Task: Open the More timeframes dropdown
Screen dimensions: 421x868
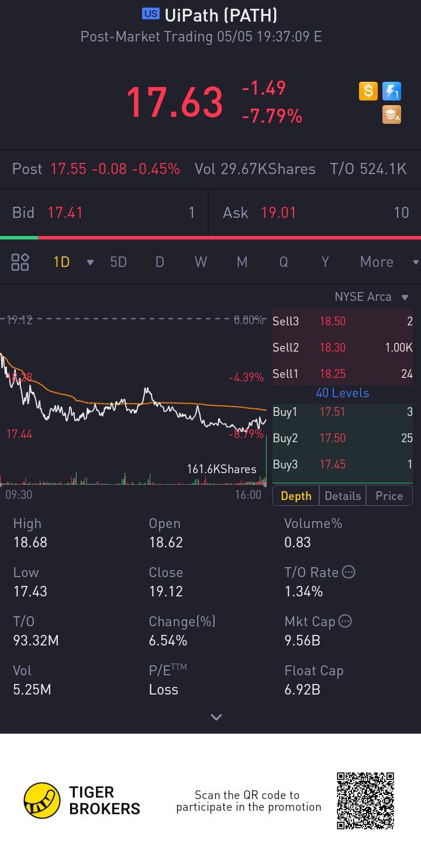Action: [389, 262]
